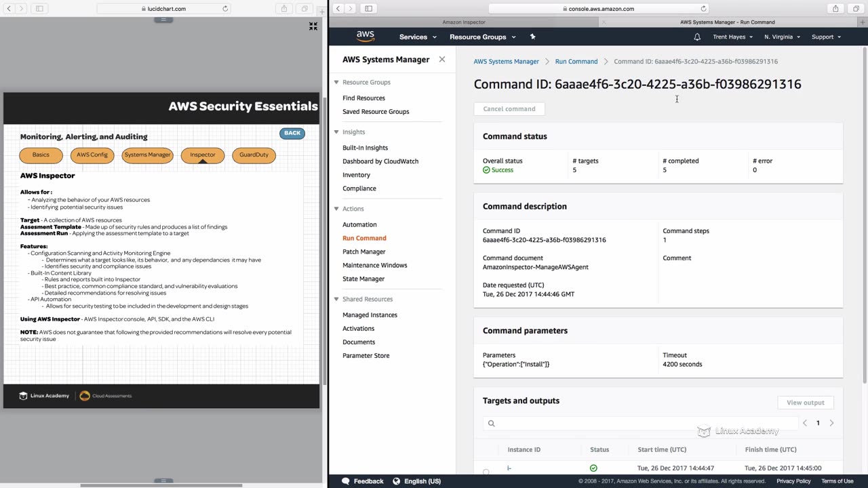This screenshot has height=488, width=868.
Task: Open Patch Manager in the sidebar
Action: (x=363, y=251)
